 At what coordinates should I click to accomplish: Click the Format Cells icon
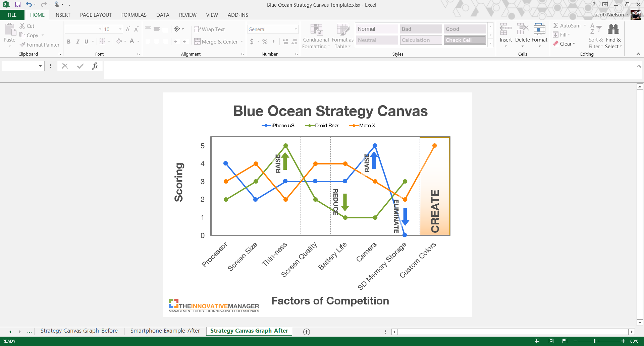coord(539,29)
